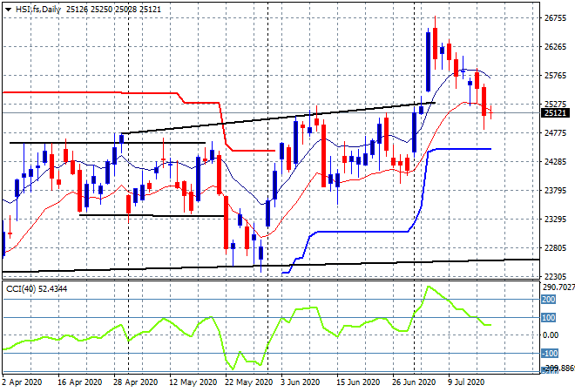Select the 2 Apr 2020 date label
Image resolution: width=575 pixels, height=392 pixels.
click(22, 382)
